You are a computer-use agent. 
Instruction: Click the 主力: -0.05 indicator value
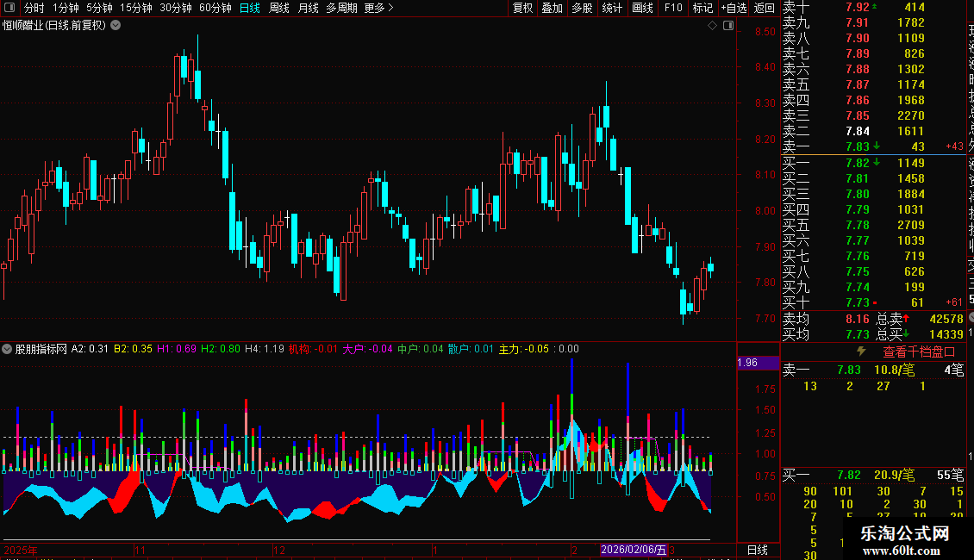click(524, 349)
